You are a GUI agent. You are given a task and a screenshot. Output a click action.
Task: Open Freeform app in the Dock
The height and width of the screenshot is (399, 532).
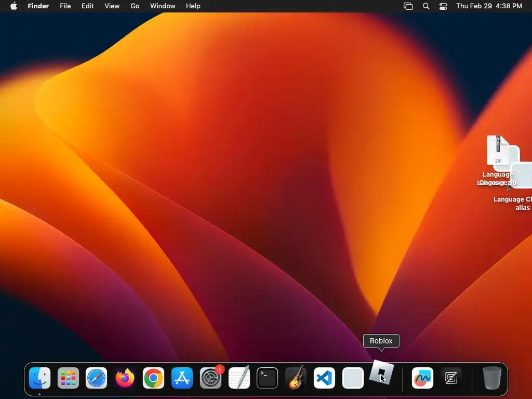click(422, 378)
